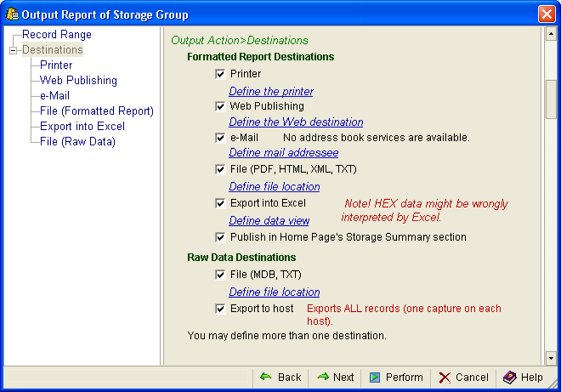
Task: Uncheck the Web Publishing checkbox
Action: point(220,106)
